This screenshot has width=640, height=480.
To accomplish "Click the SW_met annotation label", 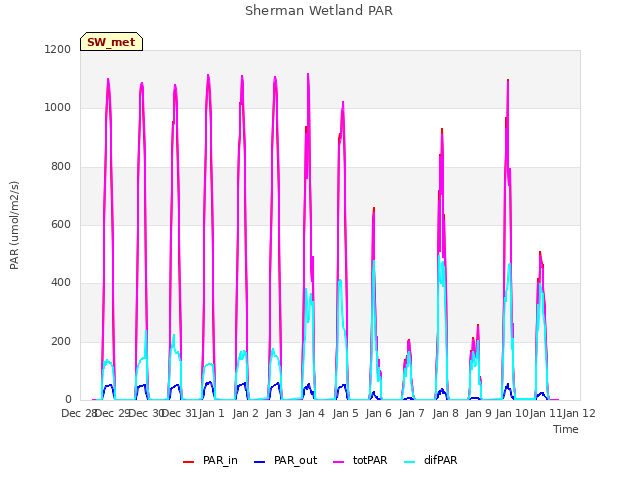I will 111,42.
